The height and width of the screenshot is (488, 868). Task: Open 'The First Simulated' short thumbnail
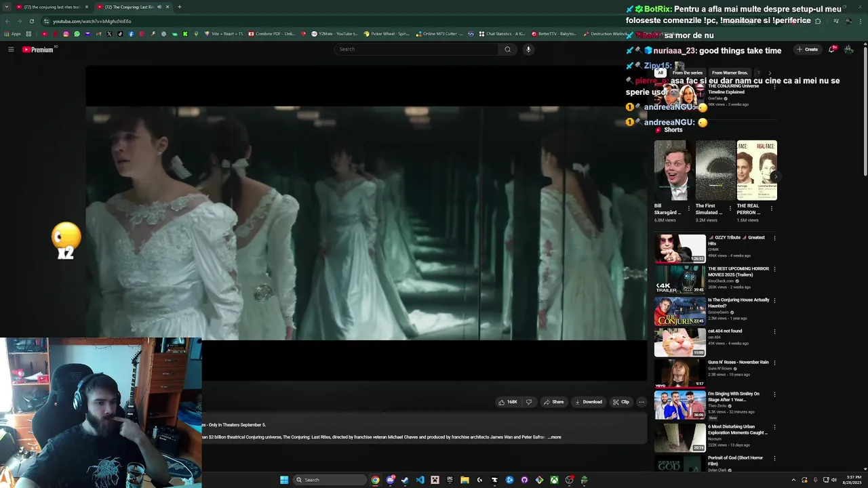[715, 170]
